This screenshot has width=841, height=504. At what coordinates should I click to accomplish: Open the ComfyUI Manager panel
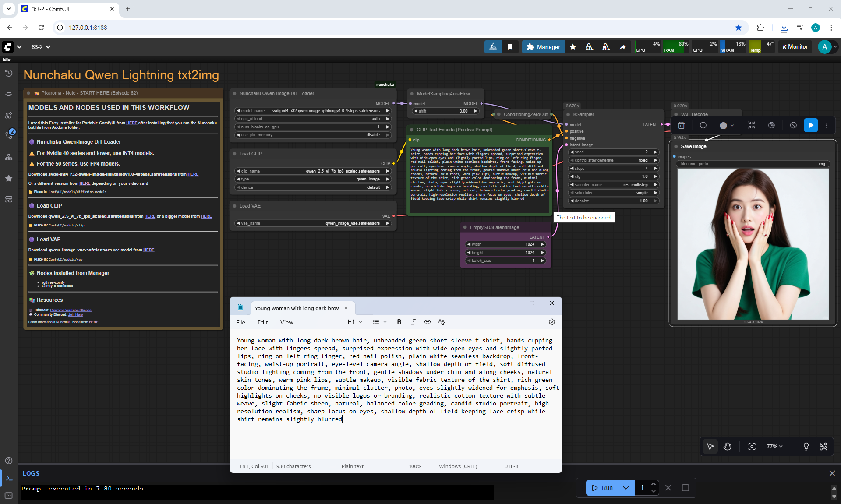pyautogui.click(x=543, y=47)
